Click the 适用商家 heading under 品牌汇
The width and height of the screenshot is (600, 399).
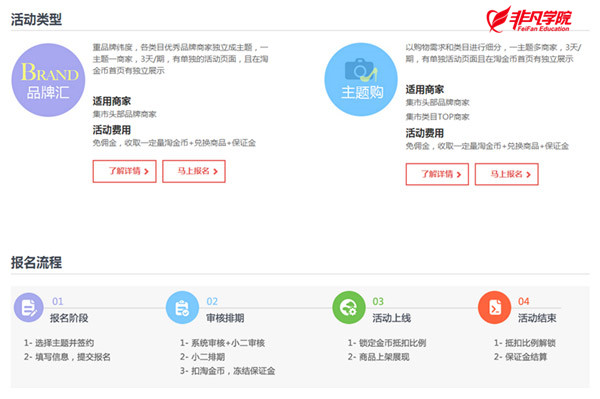tap(112, 101)
